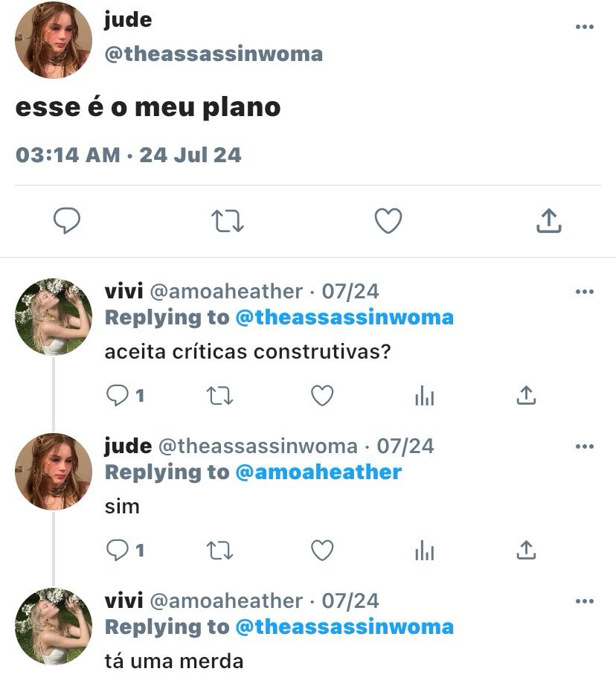Share vivi's 'aceita críticas construtivas?' reply
Screen dimensions: 616x689
point(526,395)
